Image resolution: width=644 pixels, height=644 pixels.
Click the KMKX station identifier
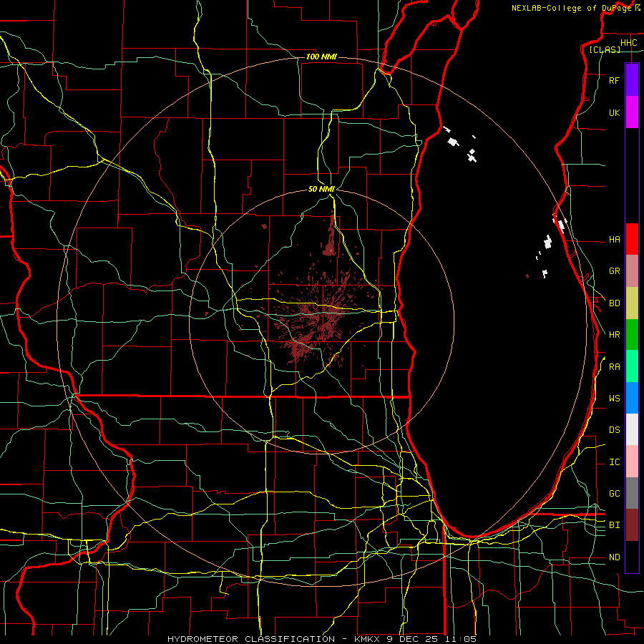coord(366,639)
